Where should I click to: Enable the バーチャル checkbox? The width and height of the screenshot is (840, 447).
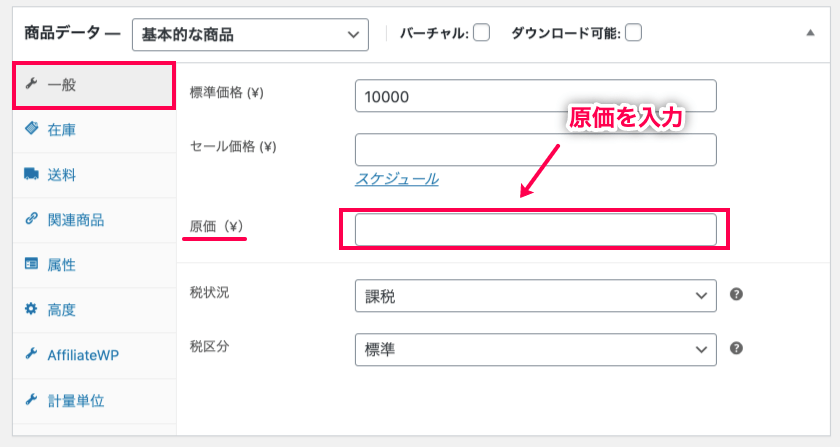click(482, 33)
